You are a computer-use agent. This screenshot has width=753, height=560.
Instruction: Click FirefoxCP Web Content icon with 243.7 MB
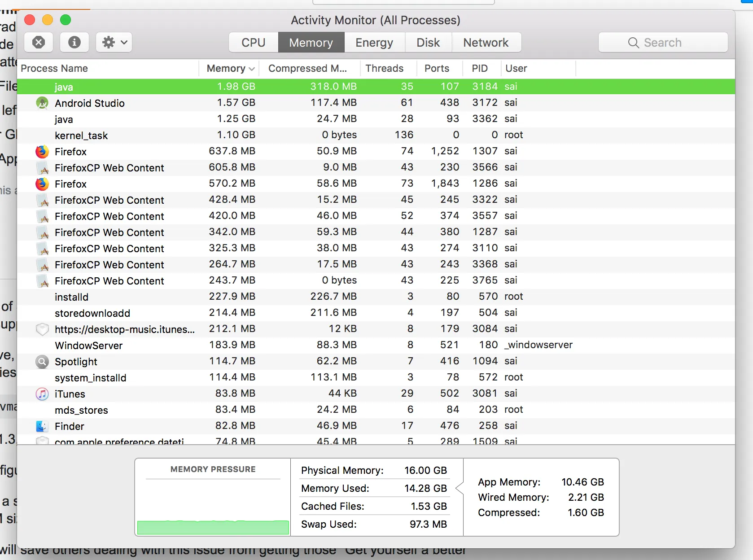[42, 281]
